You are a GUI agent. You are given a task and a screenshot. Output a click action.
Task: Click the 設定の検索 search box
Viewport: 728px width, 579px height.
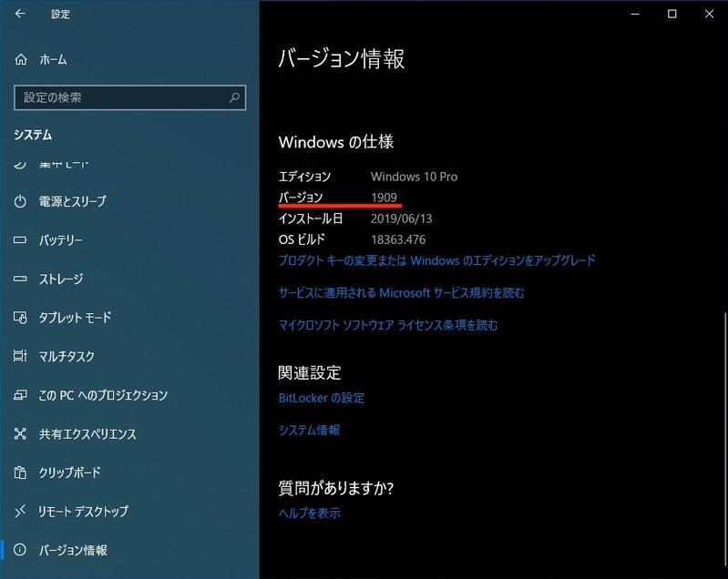pos(130,97)
